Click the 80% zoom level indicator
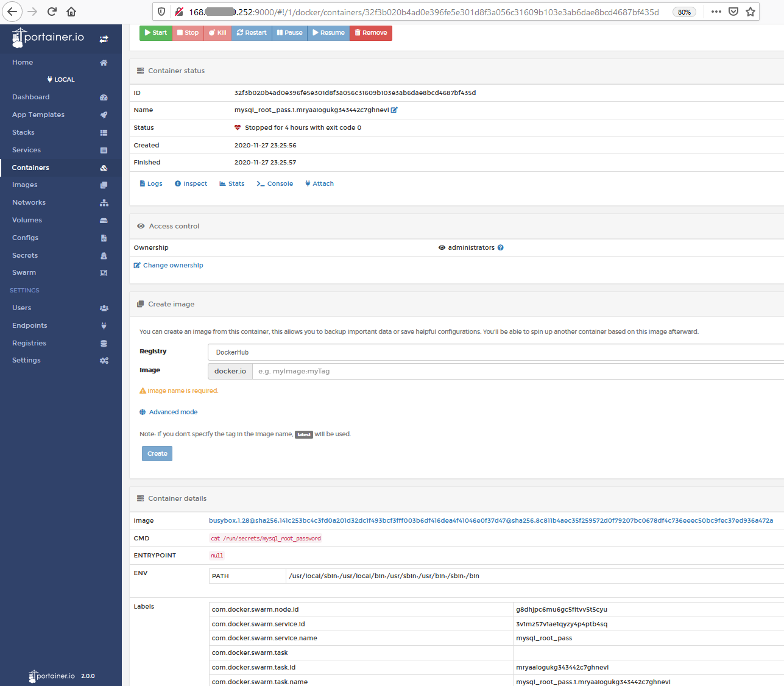 (684, 12)
